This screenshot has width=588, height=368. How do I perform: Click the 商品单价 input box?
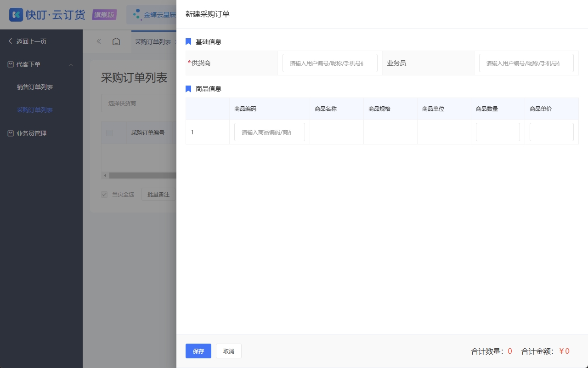point(552,132)
